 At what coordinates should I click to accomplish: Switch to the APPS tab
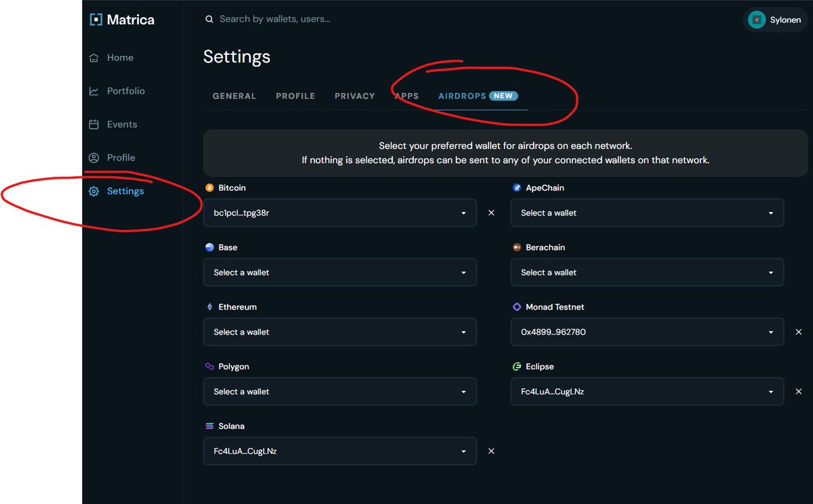[406, 96]
